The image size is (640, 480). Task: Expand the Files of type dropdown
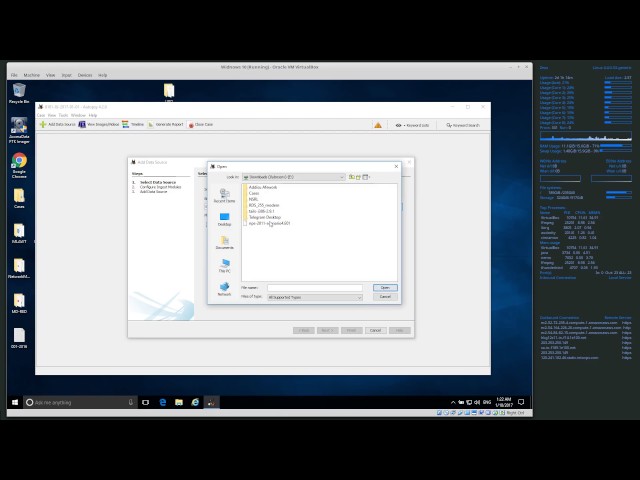(x=359, y=298)
